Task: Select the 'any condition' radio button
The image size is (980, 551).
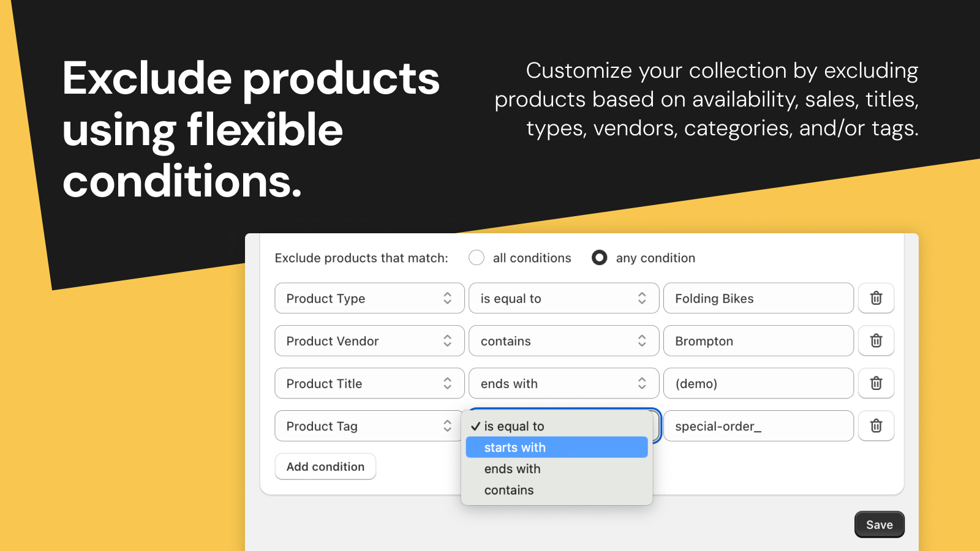Action: click(x=599, y=258)
